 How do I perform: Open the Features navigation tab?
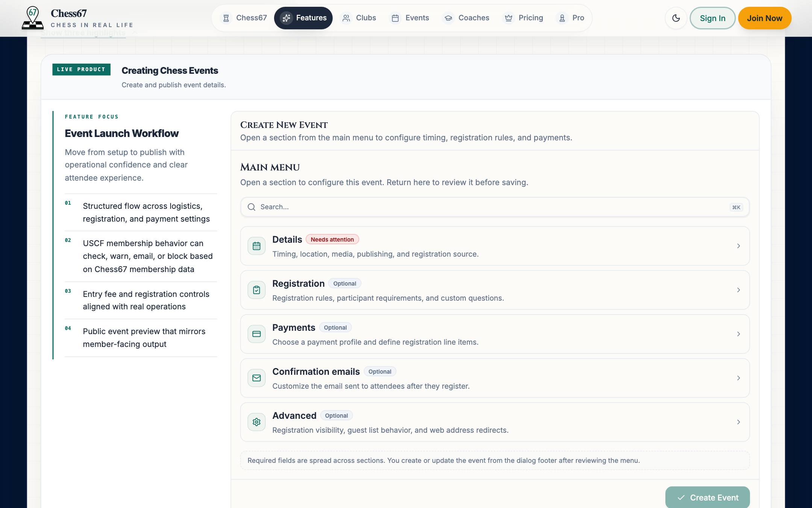(x=303, y=18)
